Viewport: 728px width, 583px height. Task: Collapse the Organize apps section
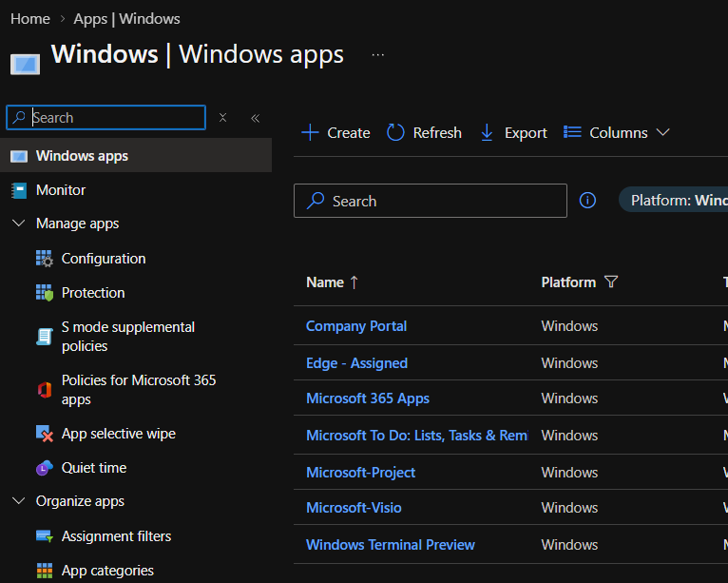pyautogui.click(x=19, y=501)
